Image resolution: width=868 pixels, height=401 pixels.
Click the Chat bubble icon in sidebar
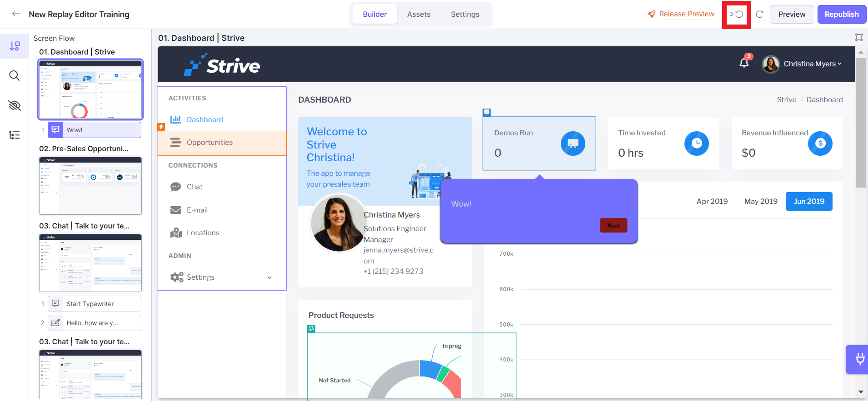tap(175, 187)
